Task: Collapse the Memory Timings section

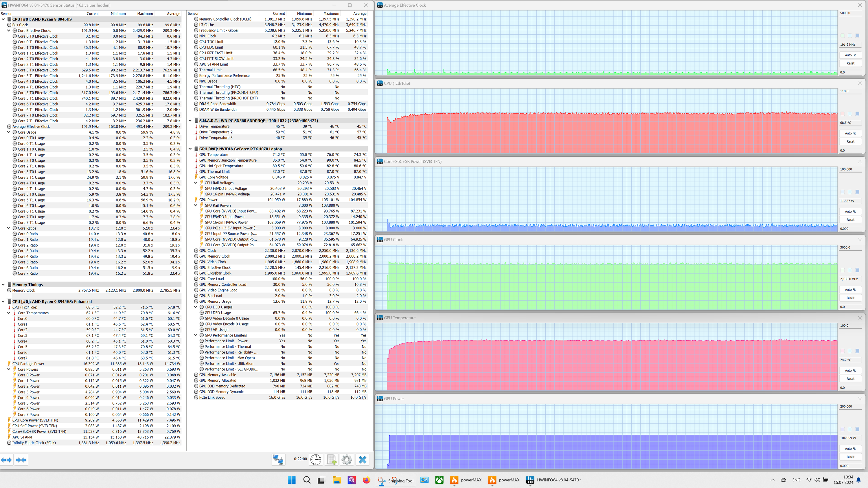Action: click(3, 284)
